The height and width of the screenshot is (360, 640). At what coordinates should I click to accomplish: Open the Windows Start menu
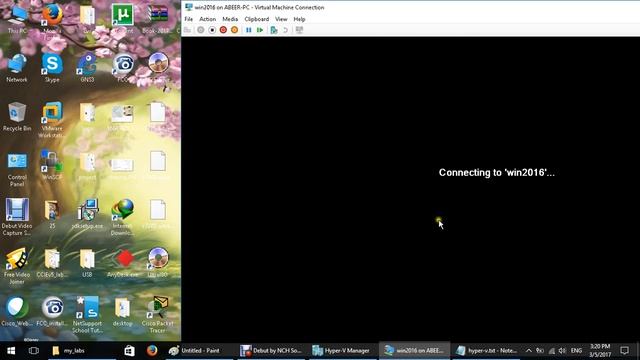pos(11,351)
